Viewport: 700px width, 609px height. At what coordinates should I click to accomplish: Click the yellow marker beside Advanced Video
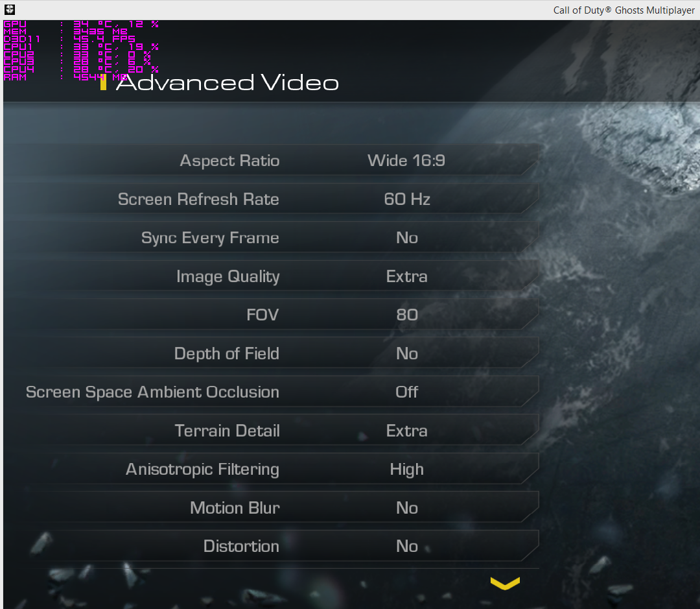pyautogui.click(x=103, y=82)
